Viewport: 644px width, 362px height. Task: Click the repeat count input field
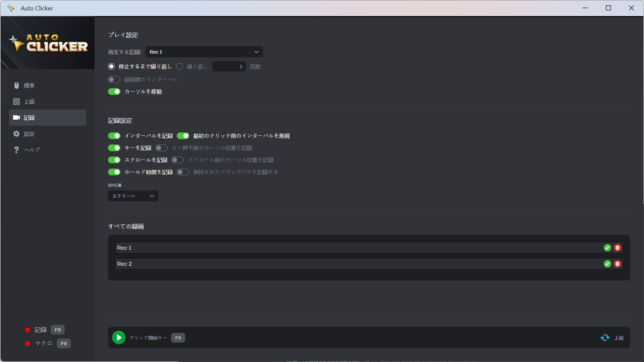[x=229, y=66]
